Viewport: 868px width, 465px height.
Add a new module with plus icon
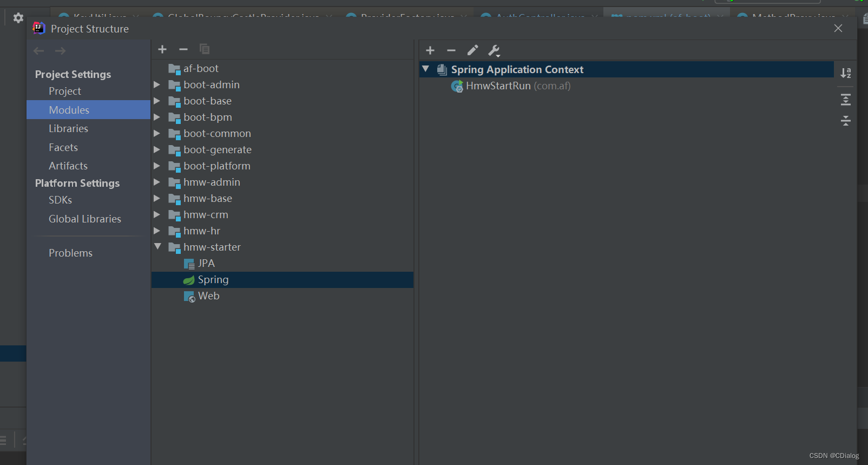click(x=162, y=49)
